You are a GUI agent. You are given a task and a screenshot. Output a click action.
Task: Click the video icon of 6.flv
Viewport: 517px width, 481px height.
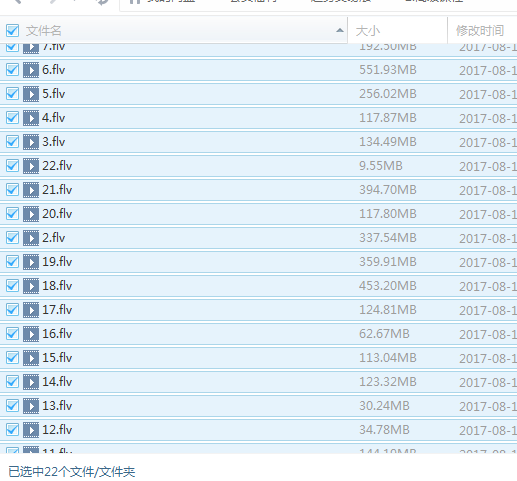pos(31,70)
